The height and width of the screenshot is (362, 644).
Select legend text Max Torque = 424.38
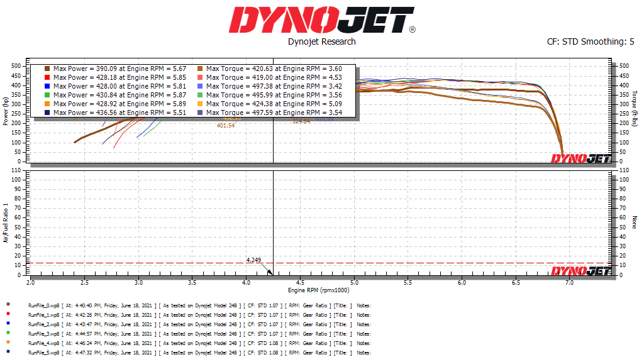[240, 104]
